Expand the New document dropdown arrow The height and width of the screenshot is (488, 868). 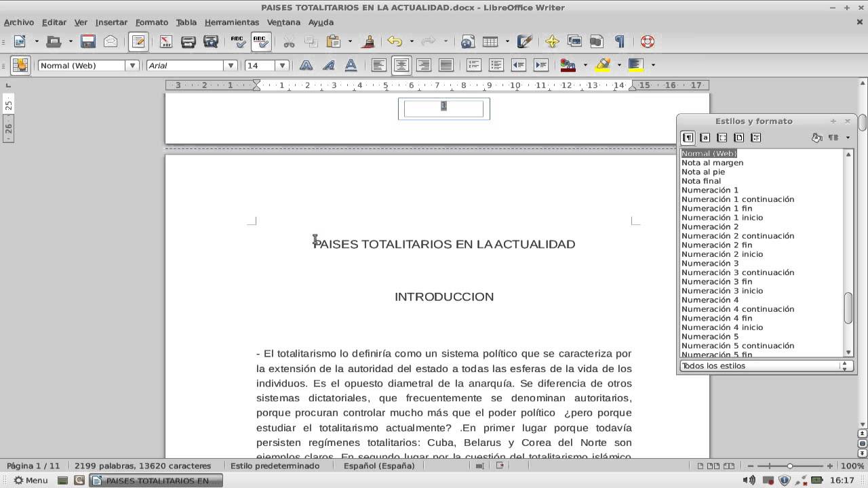[x=37, y=41]
